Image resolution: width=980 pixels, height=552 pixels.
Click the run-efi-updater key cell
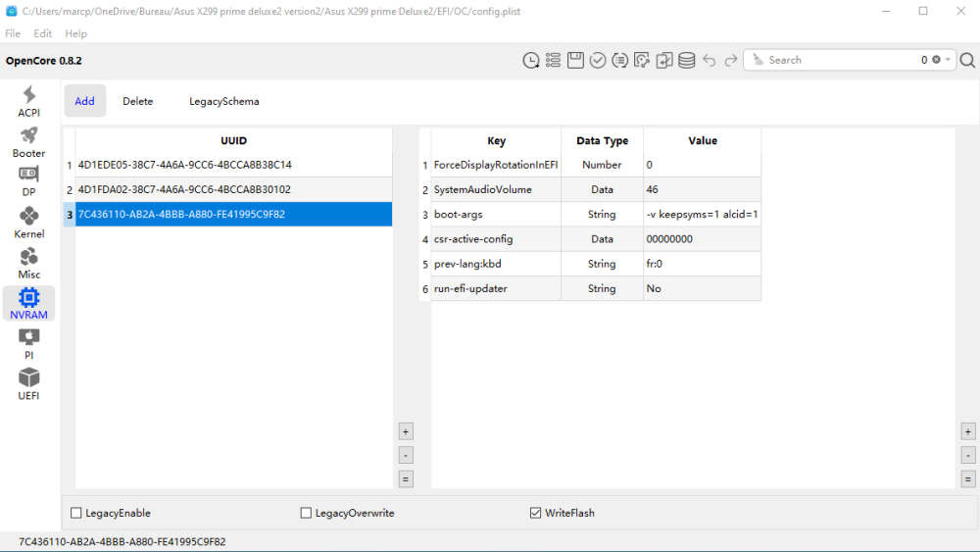click(496, 288)
